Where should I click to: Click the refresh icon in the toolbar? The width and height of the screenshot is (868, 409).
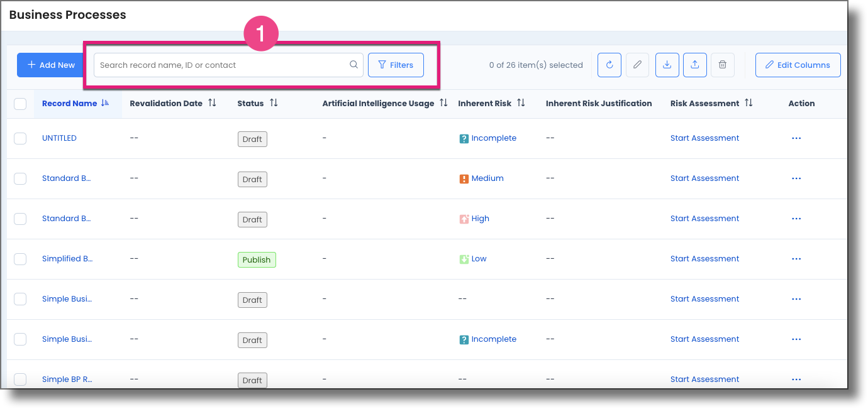(609, 65)
